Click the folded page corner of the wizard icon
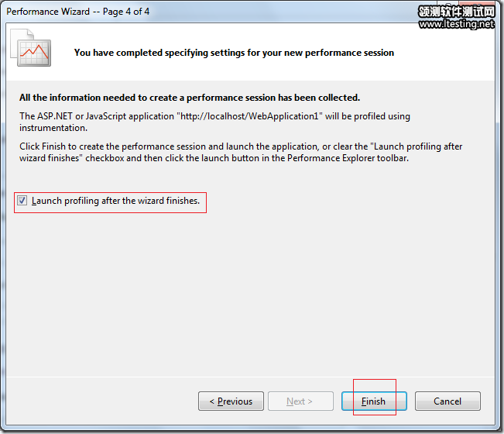The image size is (504, 434). pos(30,33)
